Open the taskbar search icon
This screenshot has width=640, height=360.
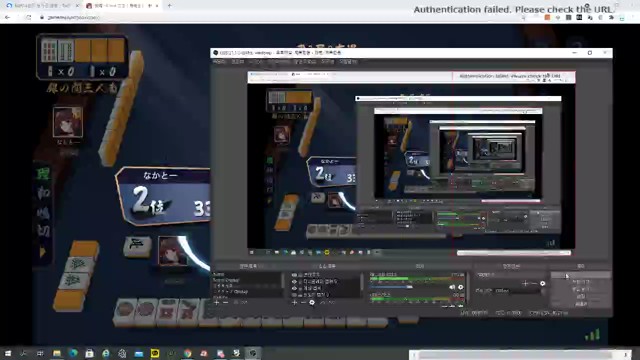24,353
